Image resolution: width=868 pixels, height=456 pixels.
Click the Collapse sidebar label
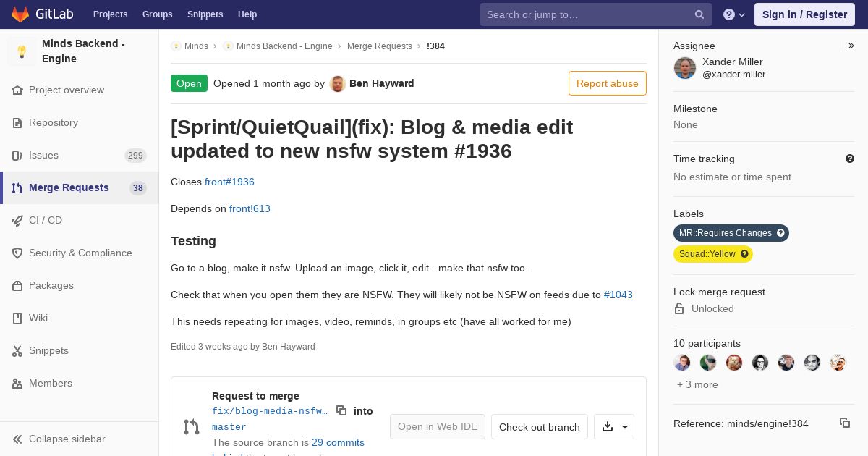point(67,439)
